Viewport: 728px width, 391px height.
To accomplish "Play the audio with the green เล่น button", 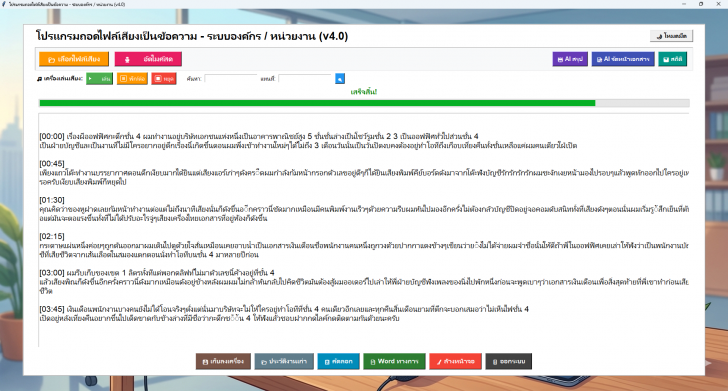I will 99,79.
